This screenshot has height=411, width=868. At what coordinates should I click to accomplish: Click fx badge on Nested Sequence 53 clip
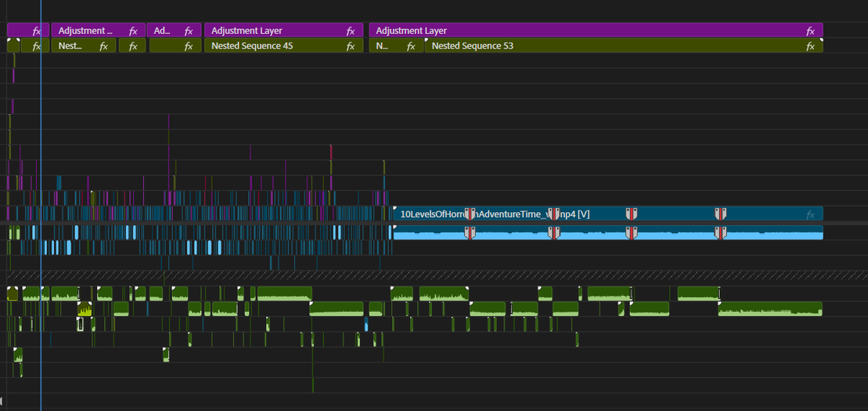[x=810, y=46]
